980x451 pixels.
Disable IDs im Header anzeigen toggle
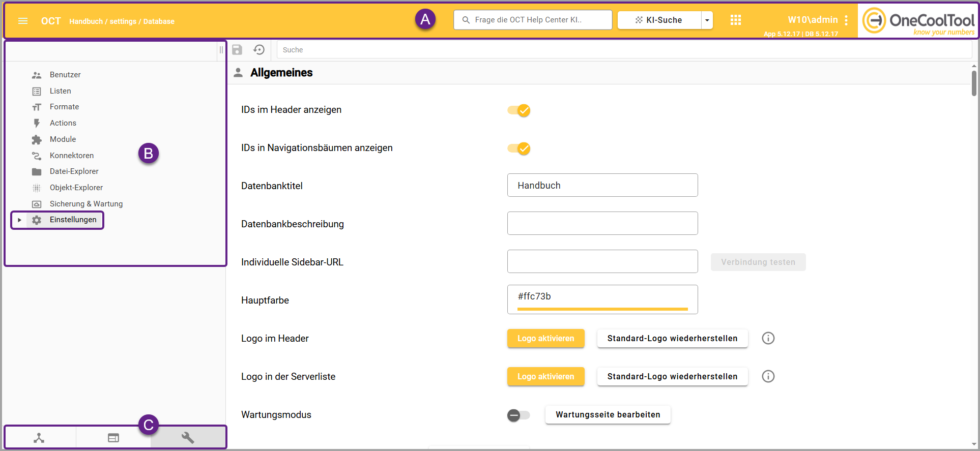[x=519, y=110]
